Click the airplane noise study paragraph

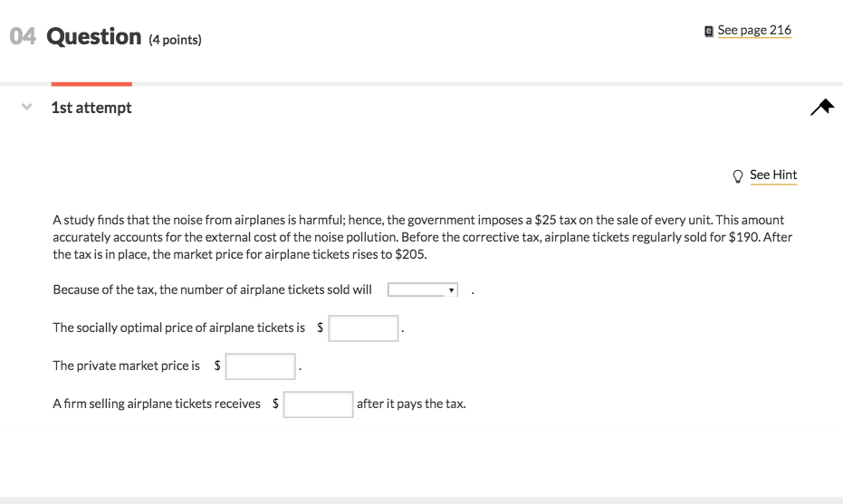point(418,237)
